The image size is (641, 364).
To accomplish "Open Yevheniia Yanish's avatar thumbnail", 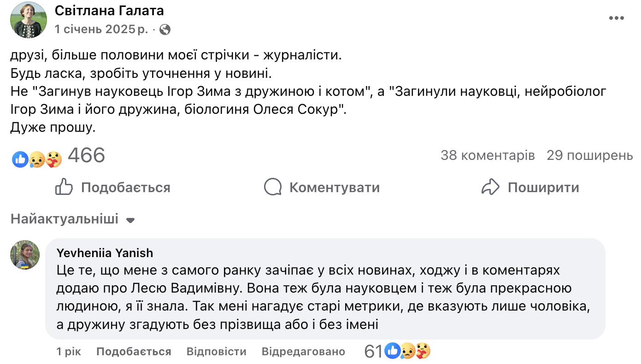I will tap(25, 253).
